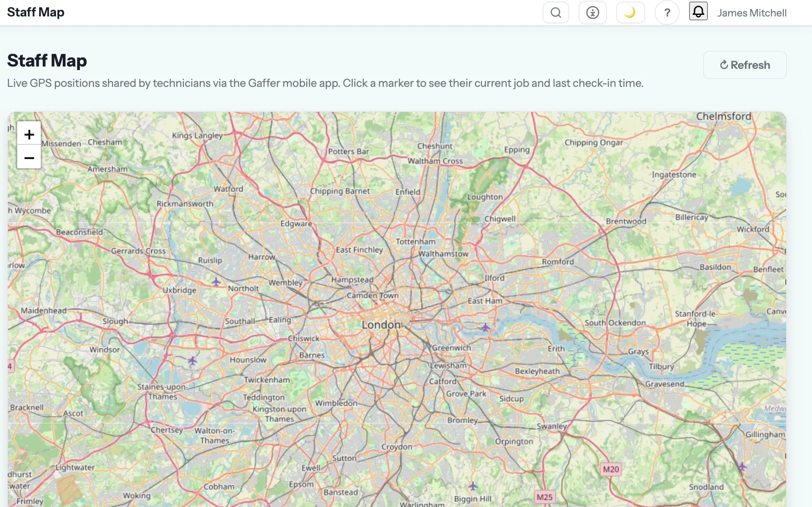Open help via question mark icon
This screenshot has width=812, height=507.
coord(667,13)
